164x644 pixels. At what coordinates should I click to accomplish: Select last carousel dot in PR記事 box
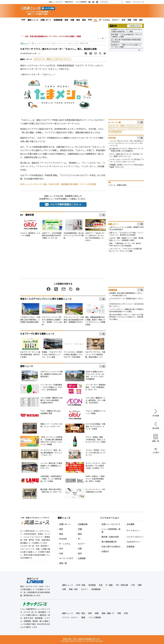tap(142, 50)
